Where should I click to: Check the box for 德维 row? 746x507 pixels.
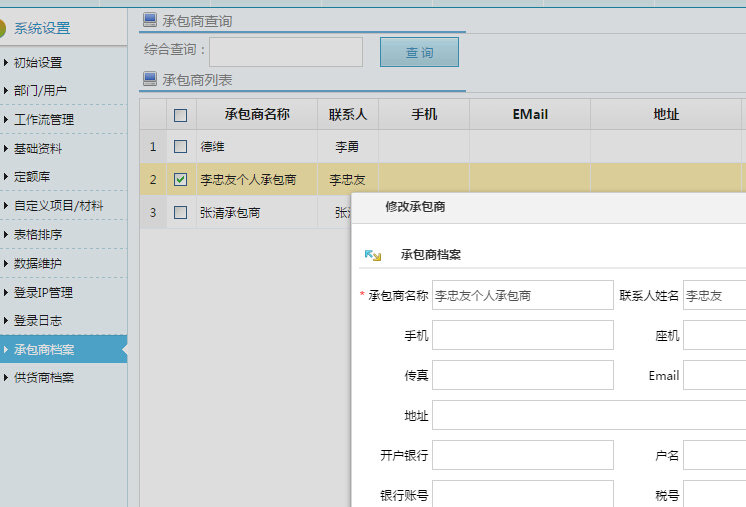point(180,147)
